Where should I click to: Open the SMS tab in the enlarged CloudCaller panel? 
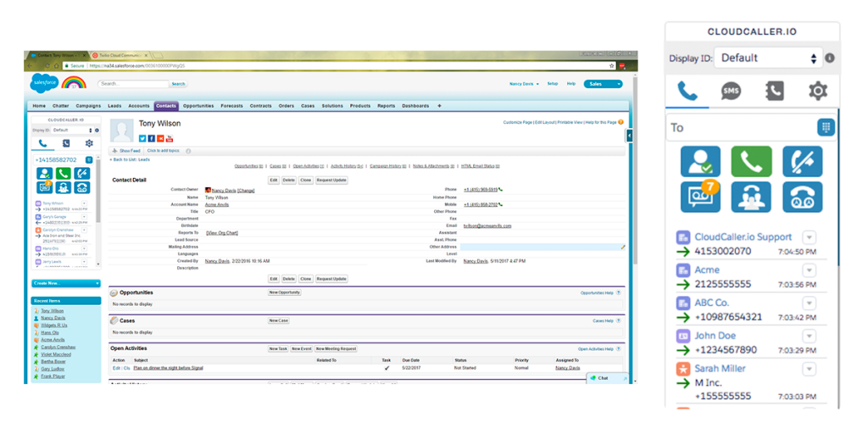pyautogui.click(x=731, y=91)
